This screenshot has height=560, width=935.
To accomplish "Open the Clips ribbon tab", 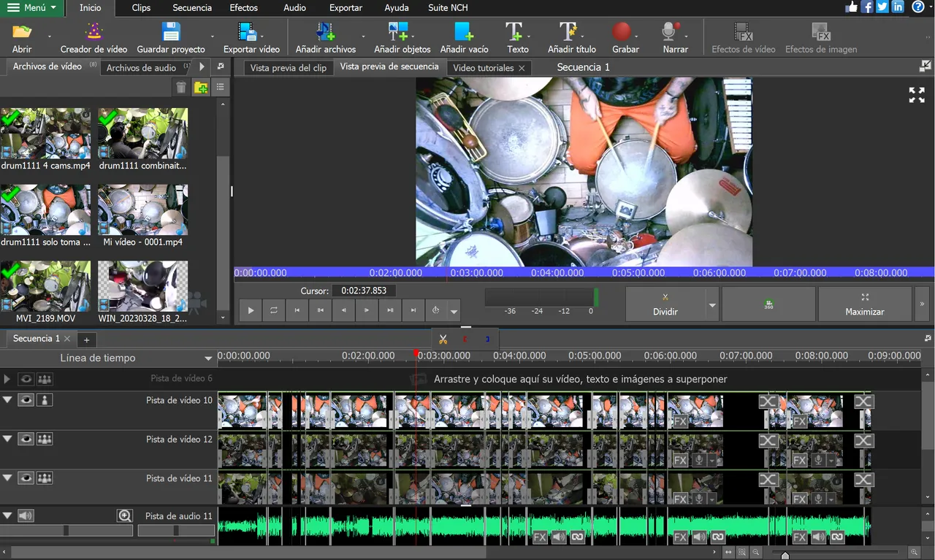I will pos(141,8).
